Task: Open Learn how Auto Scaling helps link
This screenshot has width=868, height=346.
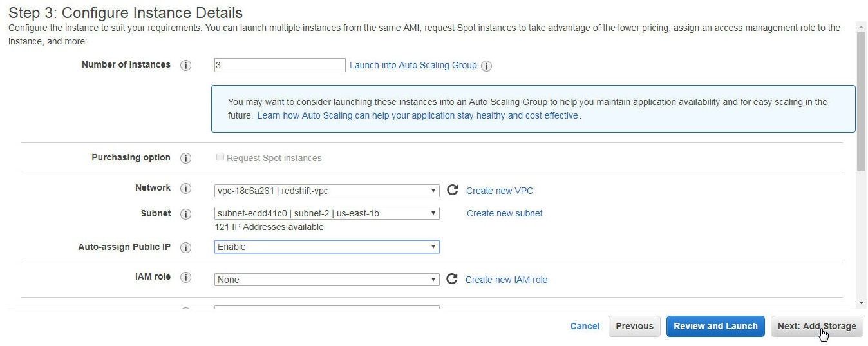Action: coord(418,115)
